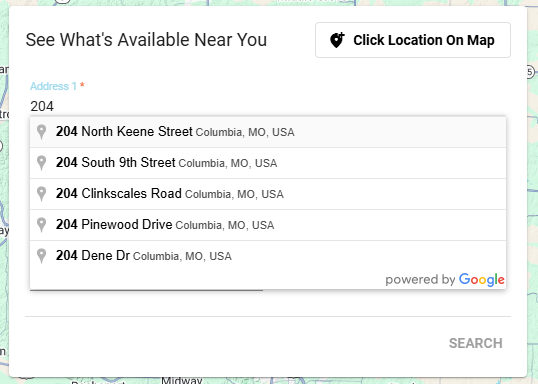
Task: Click Columbia, MO, USA text on first suggestion
Action: pos(245,132)
